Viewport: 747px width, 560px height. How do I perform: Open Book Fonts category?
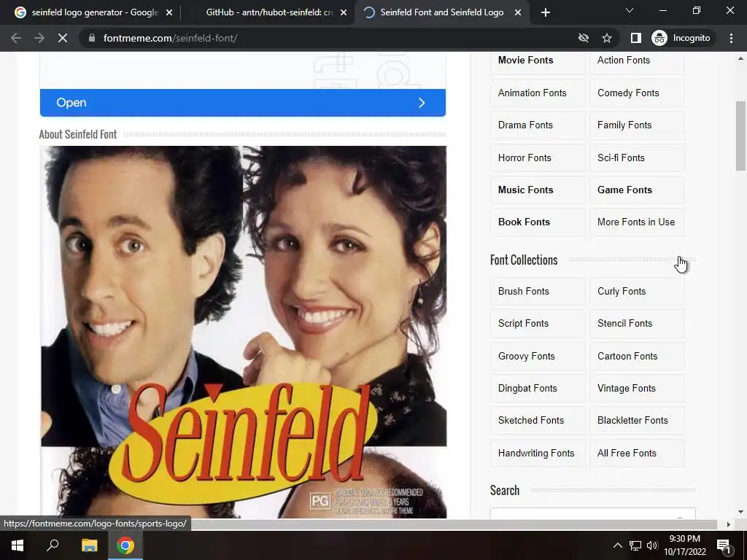[x=538, y=222]
